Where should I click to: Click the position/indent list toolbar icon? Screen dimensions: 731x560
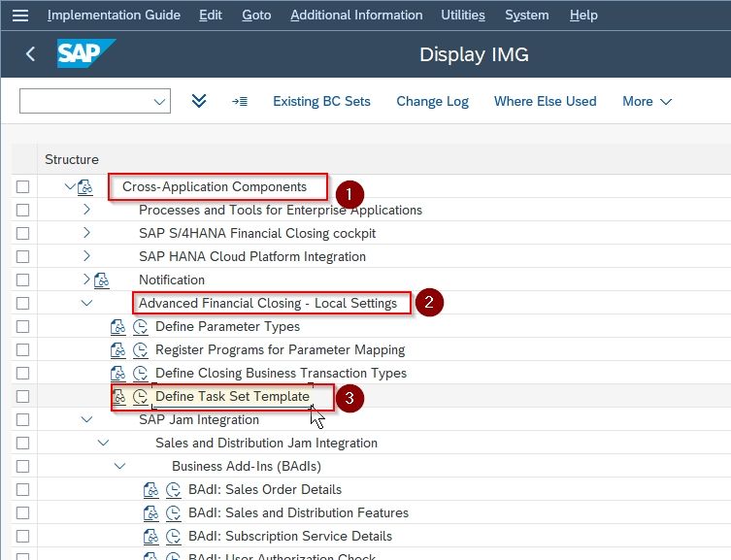coord(240,101)
